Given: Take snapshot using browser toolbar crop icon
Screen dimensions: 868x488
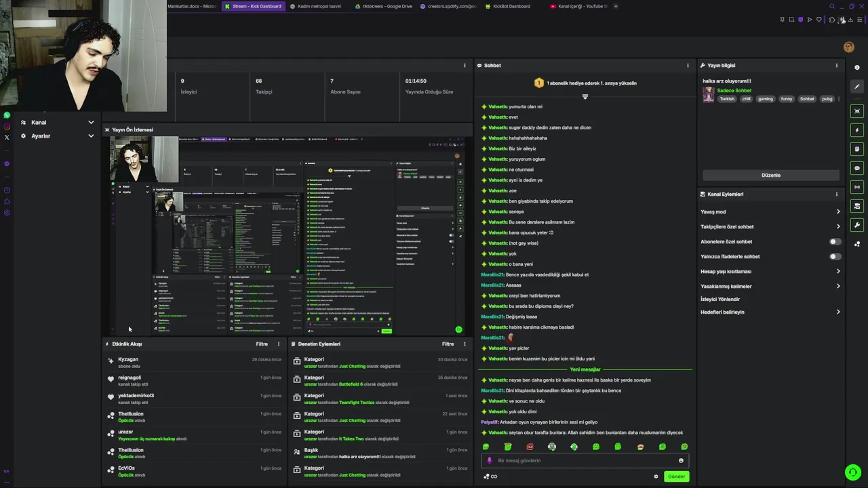Looking at the screenshot, I should click(x=791, y=20).
